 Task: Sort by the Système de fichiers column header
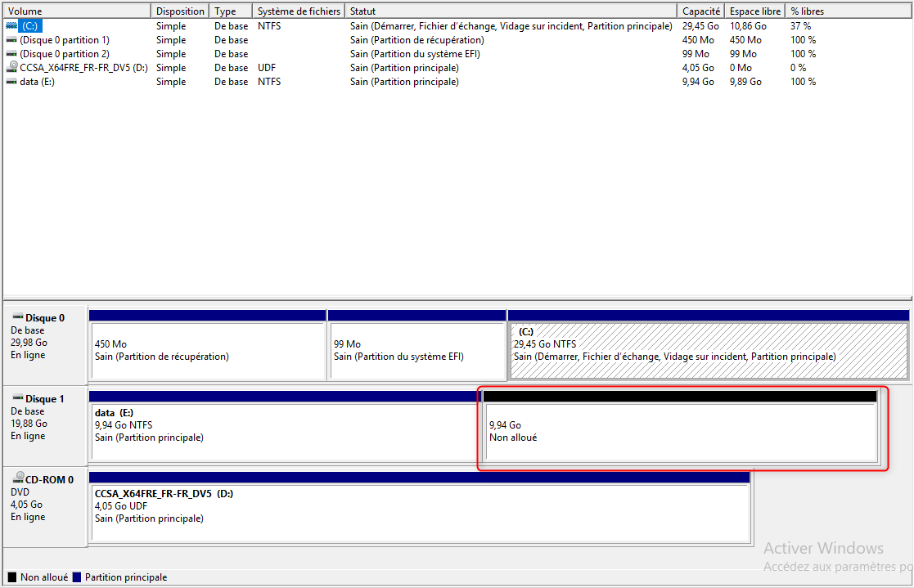click(x=299, y=11)
